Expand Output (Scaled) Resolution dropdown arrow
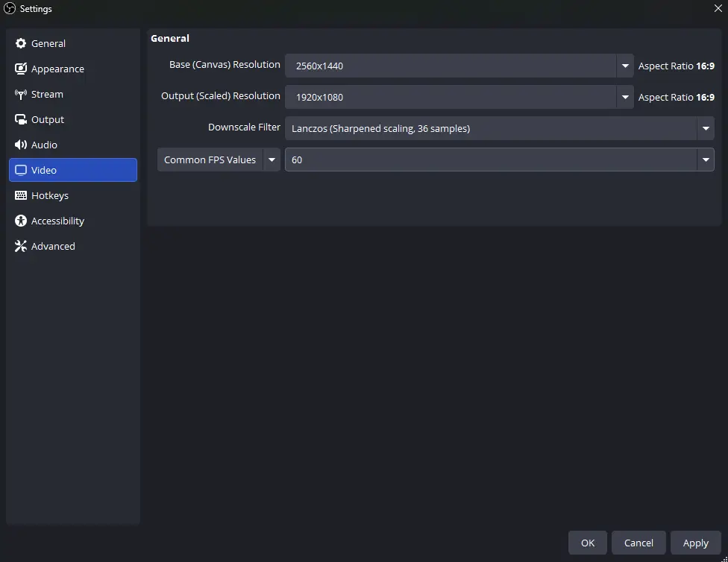Image resolution: width=728 pixels, height=562 pixels. point(625,97)
